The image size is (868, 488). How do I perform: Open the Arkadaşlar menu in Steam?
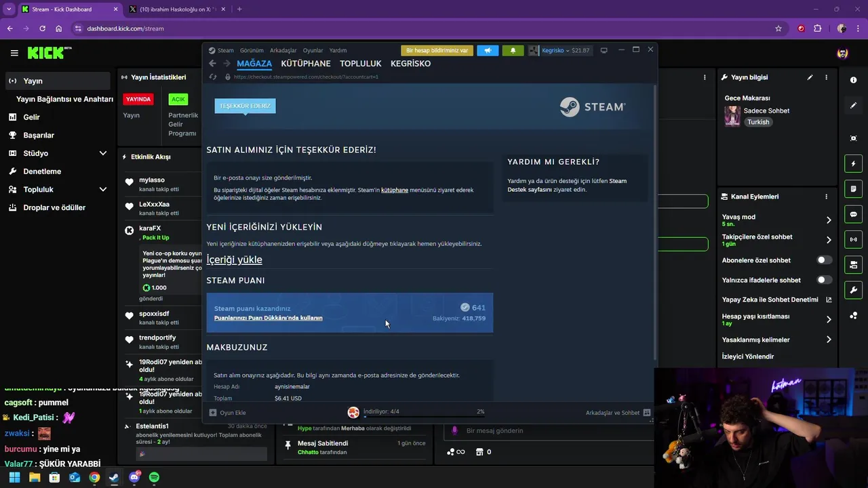pyautogui.click(x=283, y=50)
